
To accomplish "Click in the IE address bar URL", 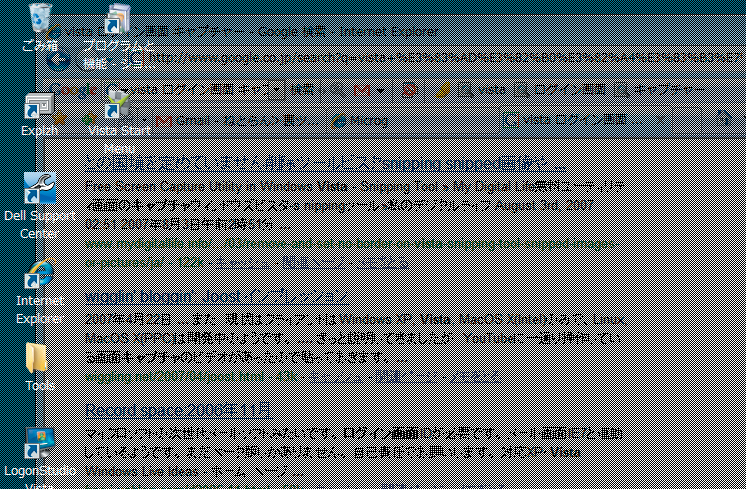I will tap(445, 58).
